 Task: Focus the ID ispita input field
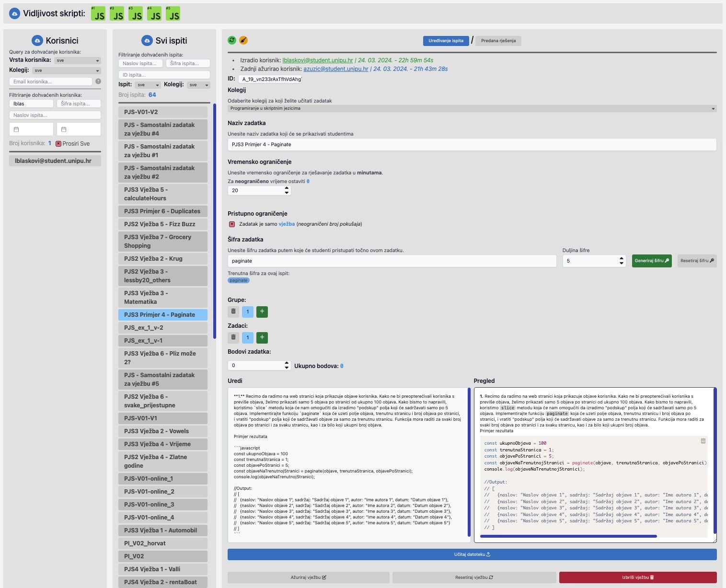tap(164, 75)
